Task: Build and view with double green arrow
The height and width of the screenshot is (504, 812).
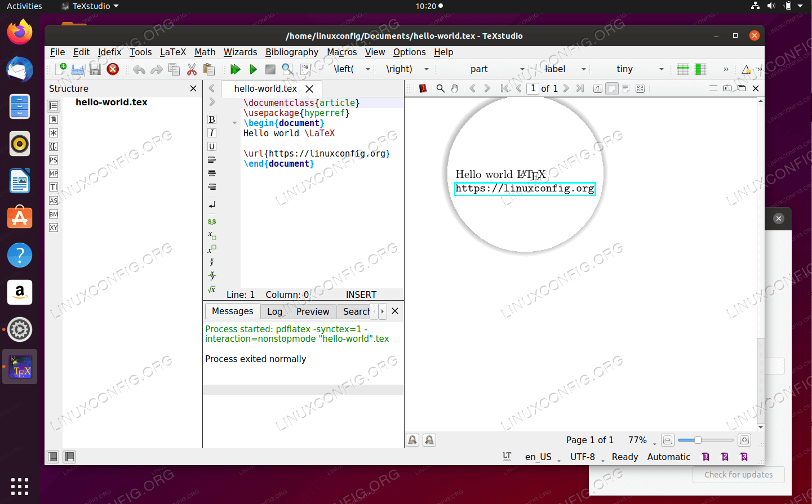Action: point(235,69)
